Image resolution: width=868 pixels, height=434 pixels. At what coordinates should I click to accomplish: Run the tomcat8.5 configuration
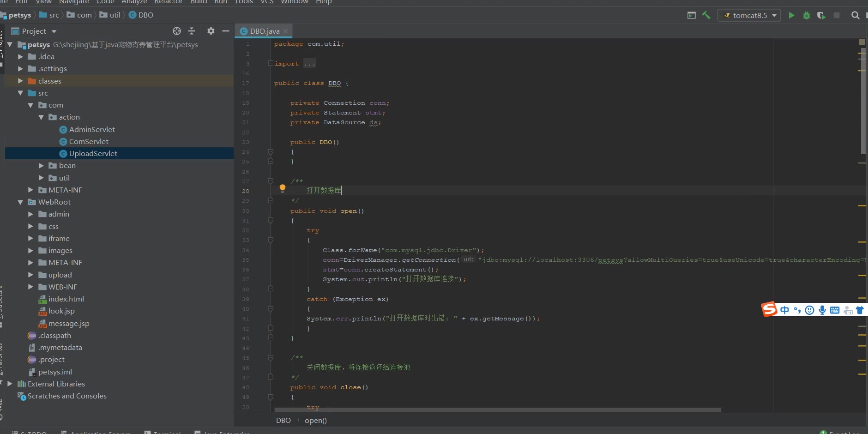[x=791, y=15]
